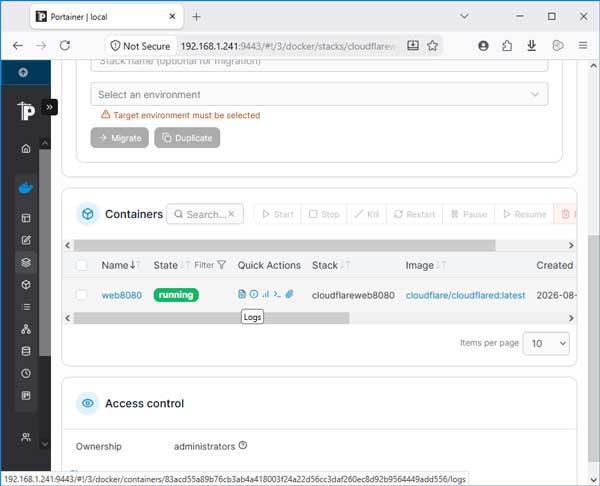Screen dimensions: 600x486
Task: Click the Restart container button
Action: 414,214
